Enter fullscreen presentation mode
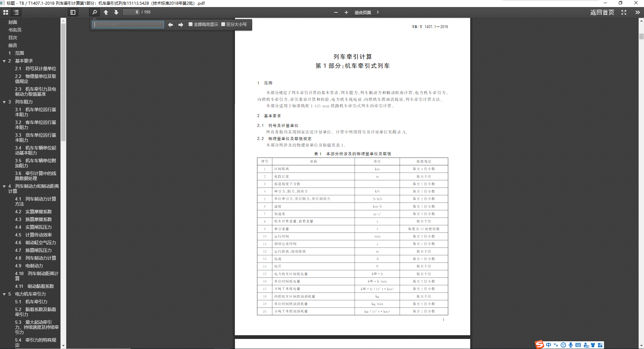Viewport: 644px width, 349px height. click(624, 12)
